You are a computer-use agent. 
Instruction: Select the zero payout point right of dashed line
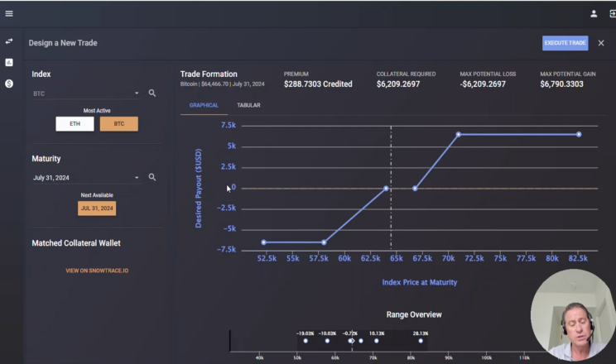tap(415, 189)
